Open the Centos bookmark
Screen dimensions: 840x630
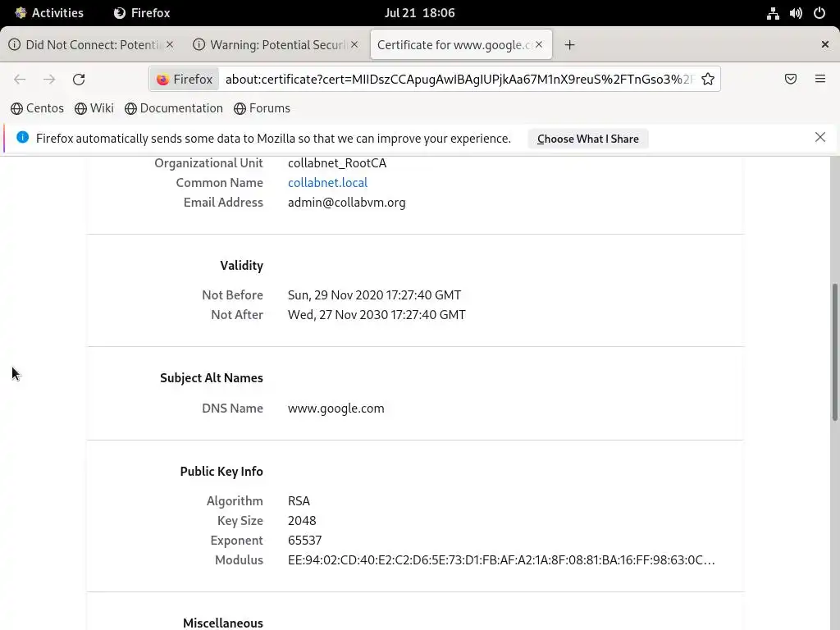tap(37, 108)
